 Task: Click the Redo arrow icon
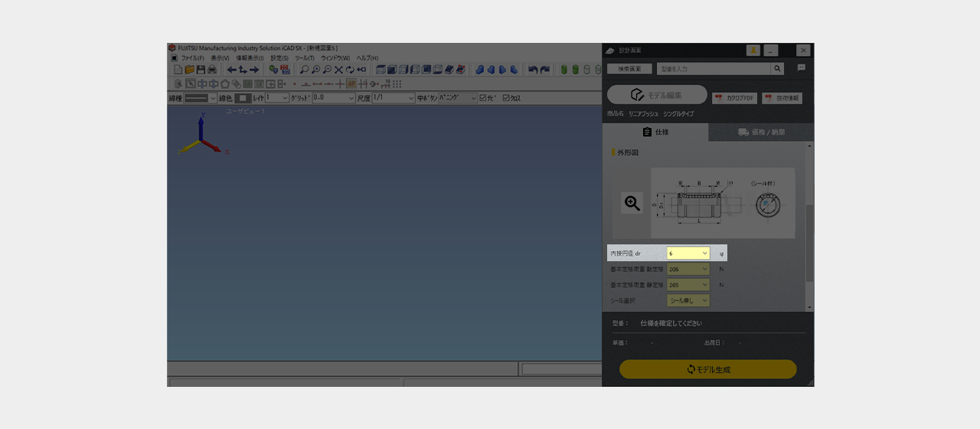click(545, 70)
